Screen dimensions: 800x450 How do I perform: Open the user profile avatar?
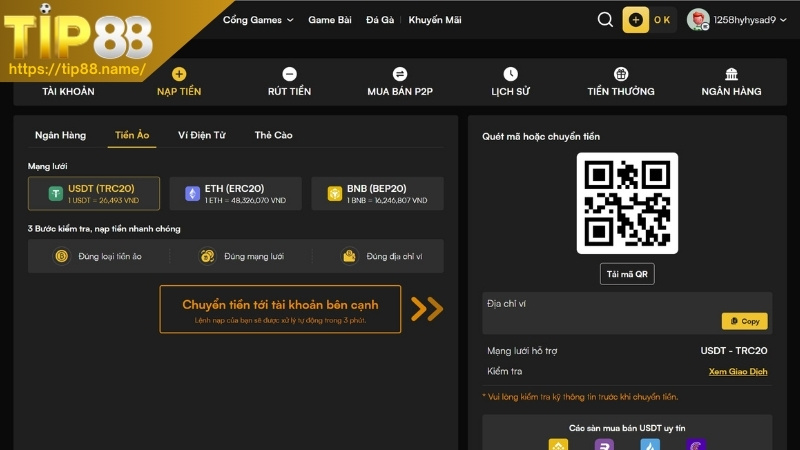698,20
